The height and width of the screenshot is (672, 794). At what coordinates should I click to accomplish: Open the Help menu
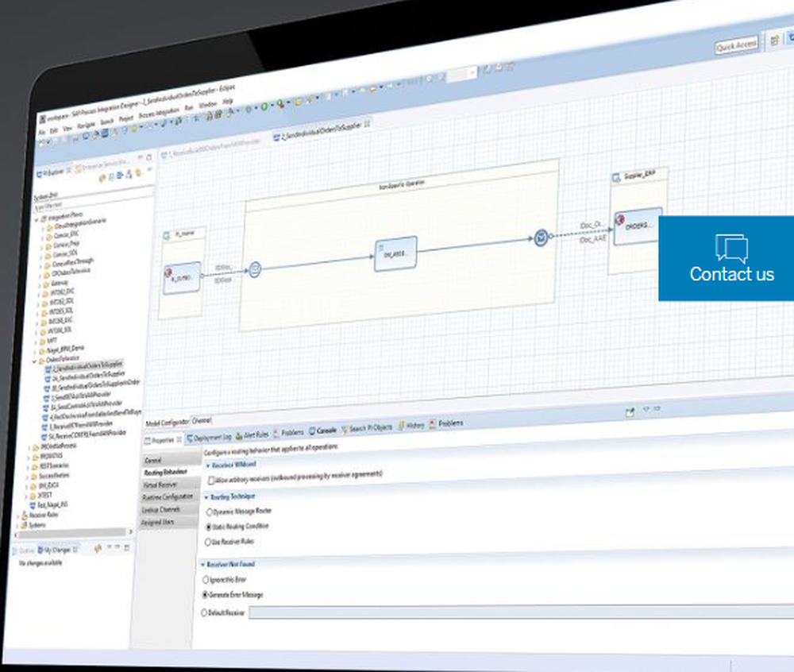[x=228, y=101]
